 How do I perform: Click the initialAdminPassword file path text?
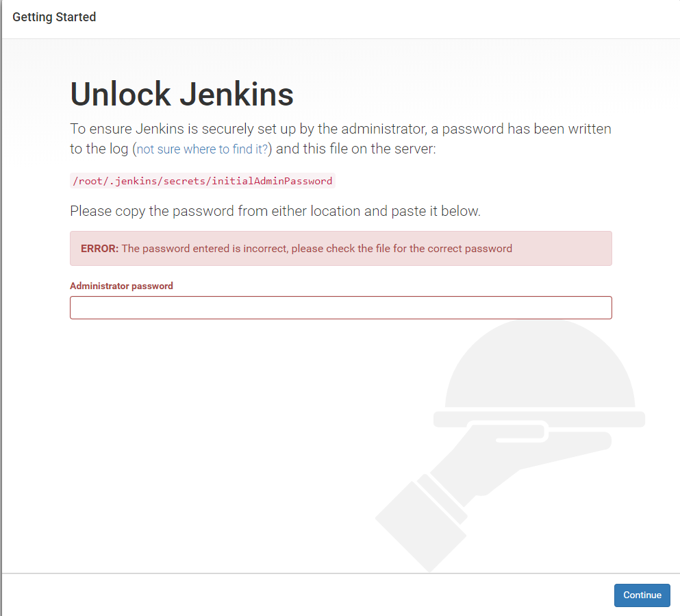point(202,181)
